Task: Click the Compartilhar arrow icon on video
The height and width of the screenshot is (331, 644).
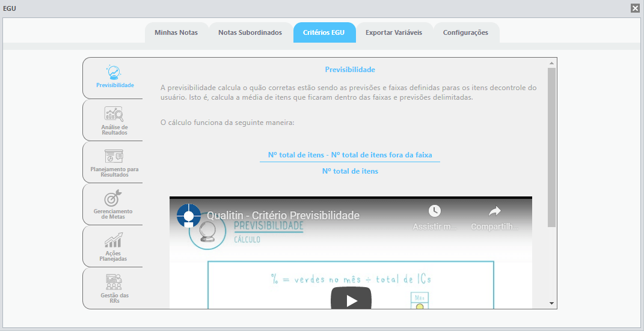Action: (495, 211)
